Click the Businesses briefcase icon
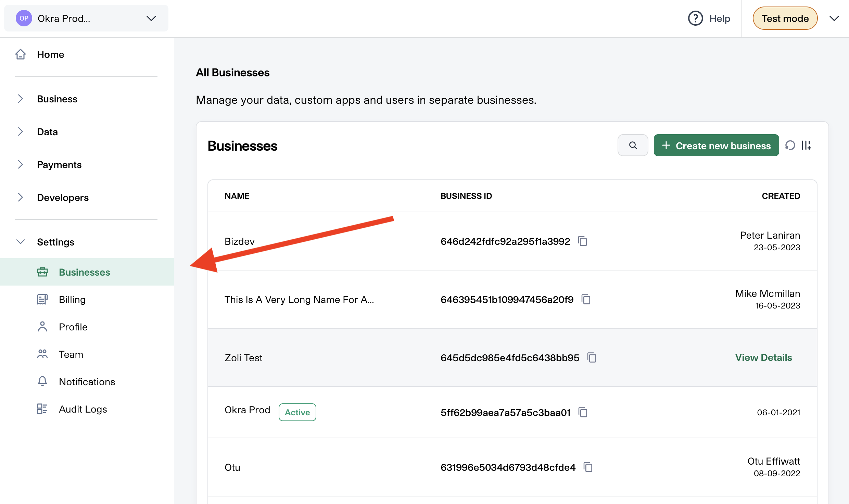849x504 pixels. pyautogui.click(x=42, y=272)
